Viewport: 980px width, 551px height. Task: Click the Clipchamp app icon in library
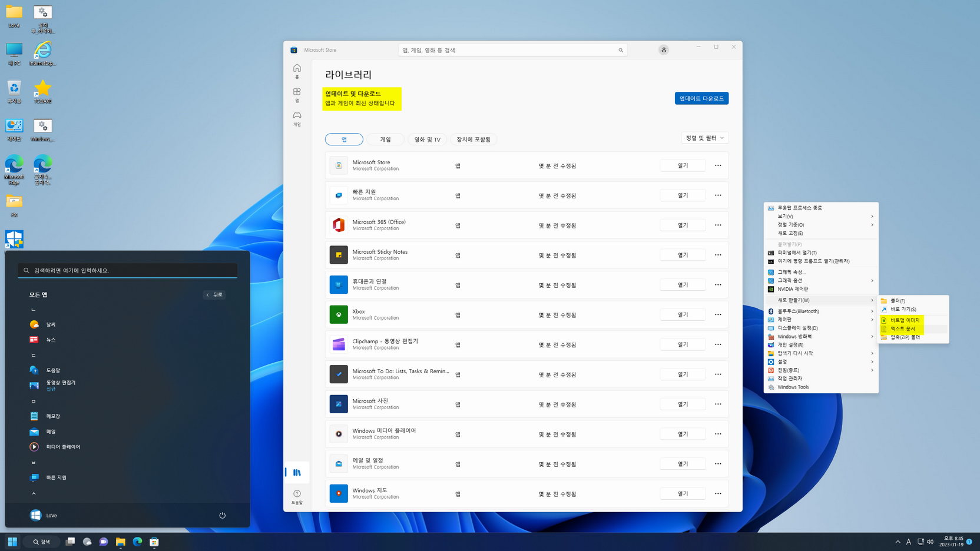(x=339, y=344)
